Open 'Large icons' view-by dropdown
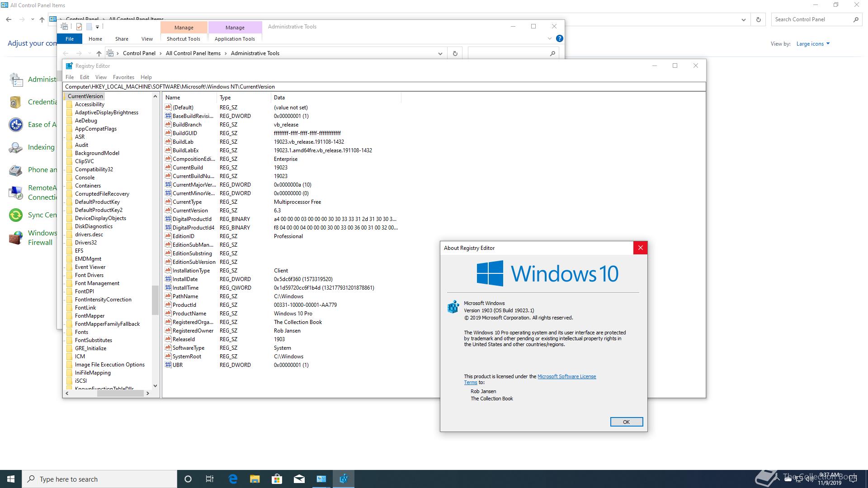The width and height of the screenshot is (868, 488). 813,44
